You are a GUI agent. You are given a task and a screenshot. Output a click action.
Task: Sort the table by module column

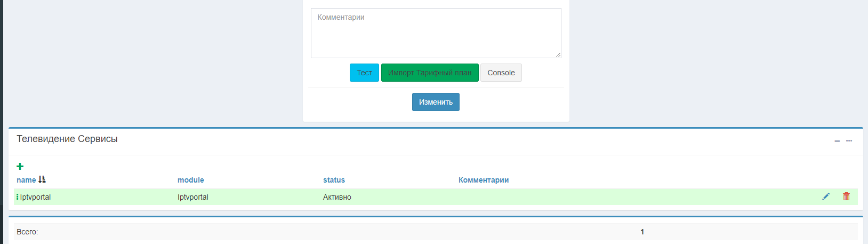[x=191, y=180]
